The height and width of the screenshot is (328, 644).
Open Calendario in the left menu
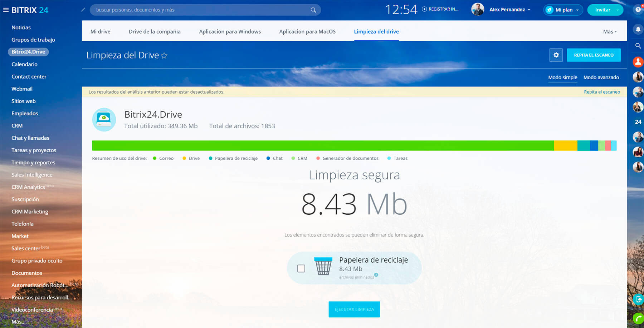tap(24, 64)
